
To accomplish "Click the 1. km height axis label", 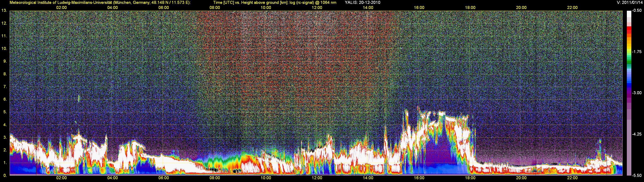I will click(5, 163).
